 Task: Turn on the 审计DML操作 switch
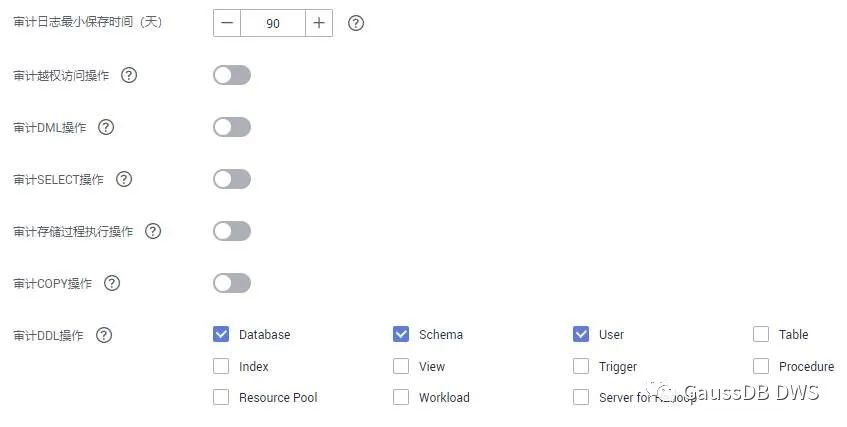232,127
